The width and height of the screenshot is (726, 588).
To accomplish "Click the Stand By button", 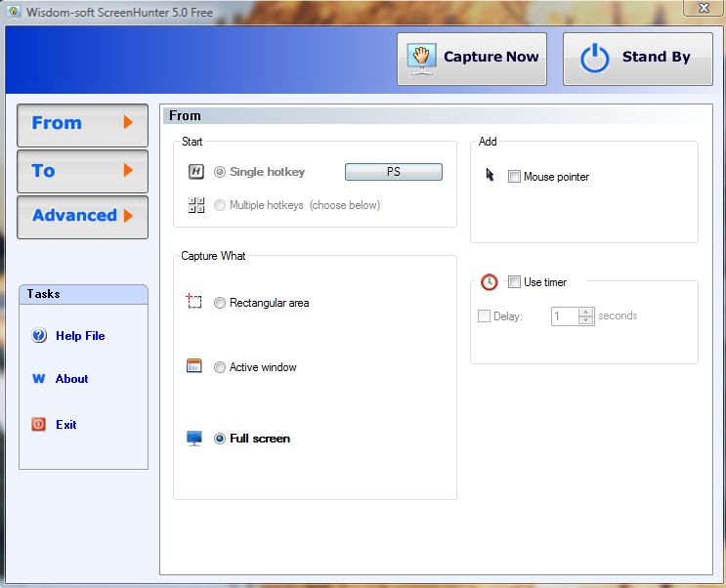I will (637, 59).
